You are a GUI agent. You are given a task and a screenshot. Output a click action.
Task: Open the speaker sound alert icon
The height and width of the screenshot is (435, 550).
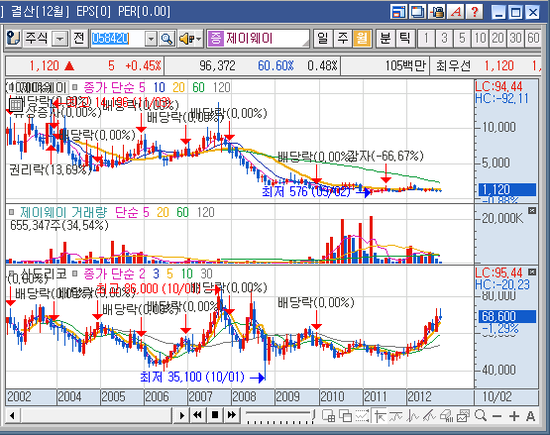187,39
